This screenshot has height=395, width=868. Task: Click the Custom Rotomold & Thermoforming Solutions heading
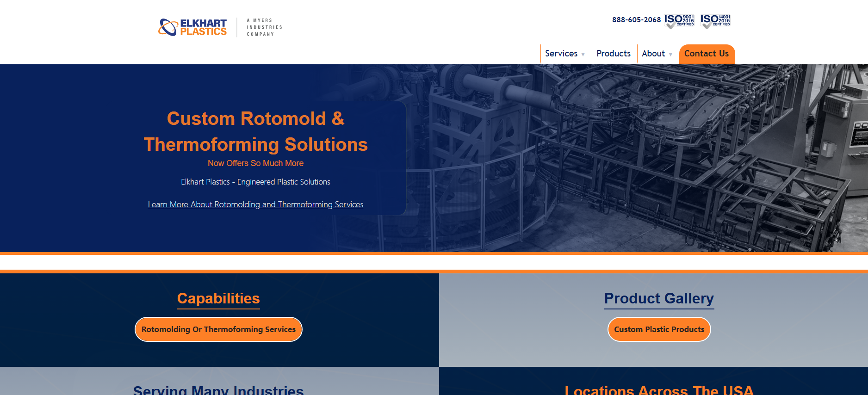255,131
